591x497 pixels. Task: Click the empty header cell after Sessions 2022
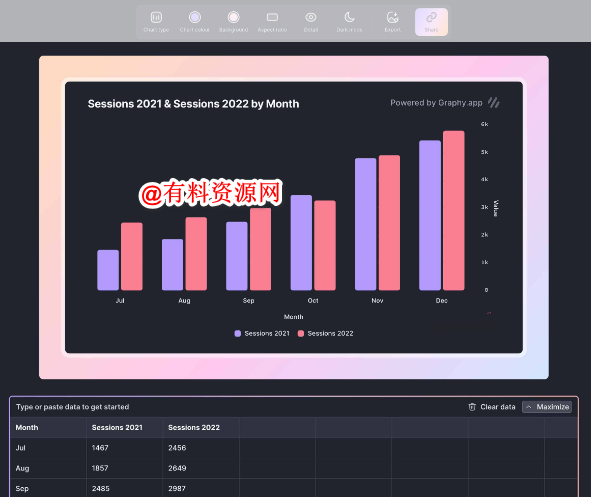pyautogui.click(x=277, y=427)
